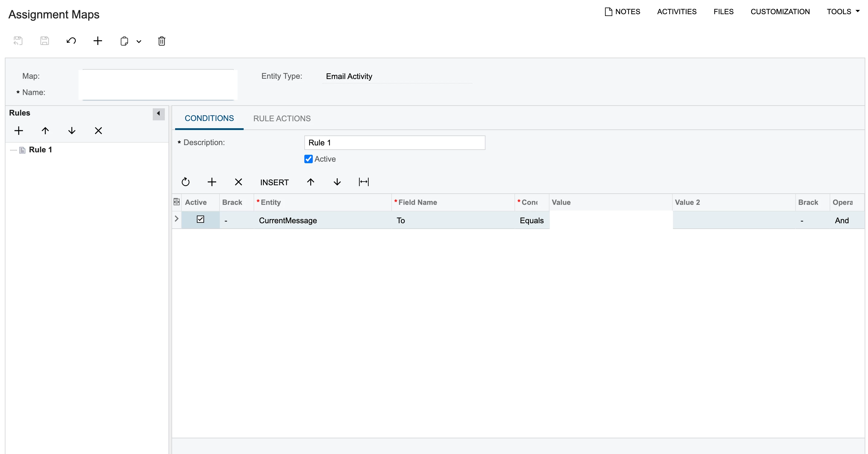Toggle Active checkbox in CurrentMessage row
This screenshot has height=454, width=868.
click(200, 220)
